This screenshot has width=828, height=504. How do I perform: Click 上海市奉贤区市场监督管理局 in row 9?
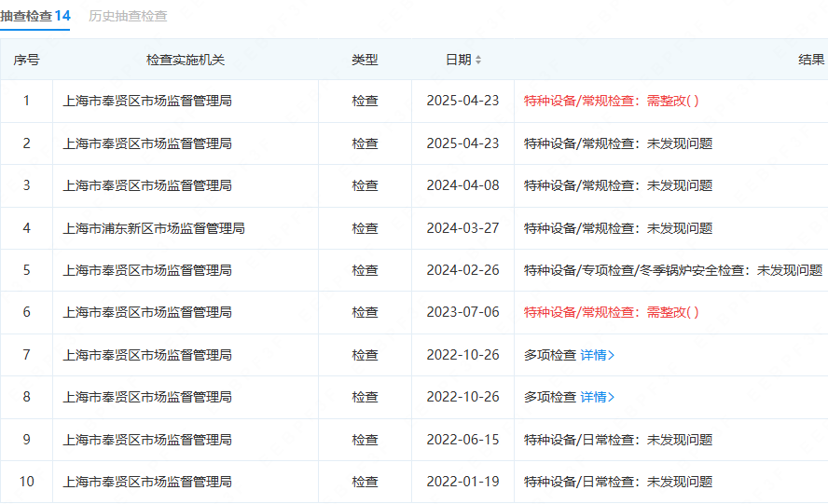point(147,440)
